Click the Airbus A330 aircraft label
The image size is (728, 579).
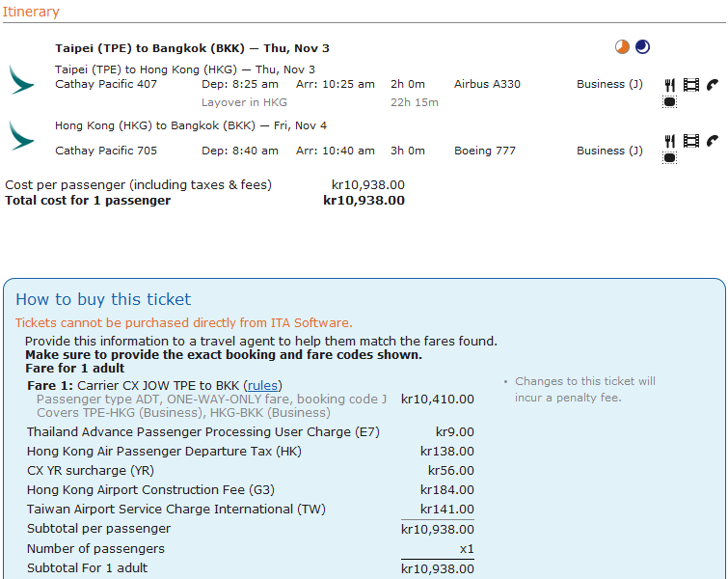click(x=487, y=84)
